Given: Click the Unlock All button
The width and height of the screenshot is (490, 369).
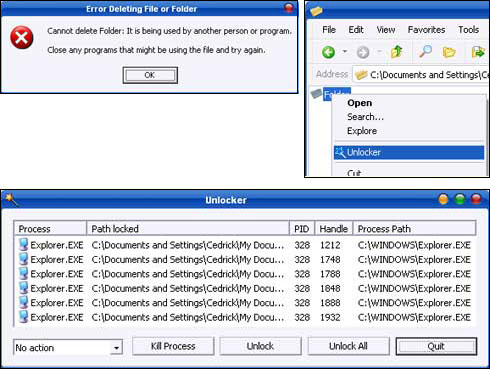Looking at the screenshot, I should 348,346.
